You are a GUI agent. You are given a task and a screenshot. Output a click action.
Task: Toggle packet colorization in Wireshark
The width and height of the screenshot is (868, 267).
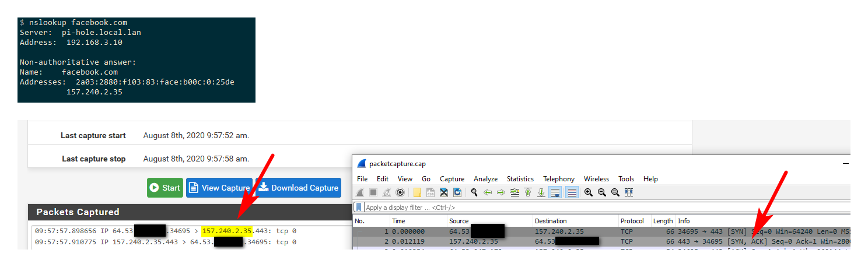click(x=572, y=192)
